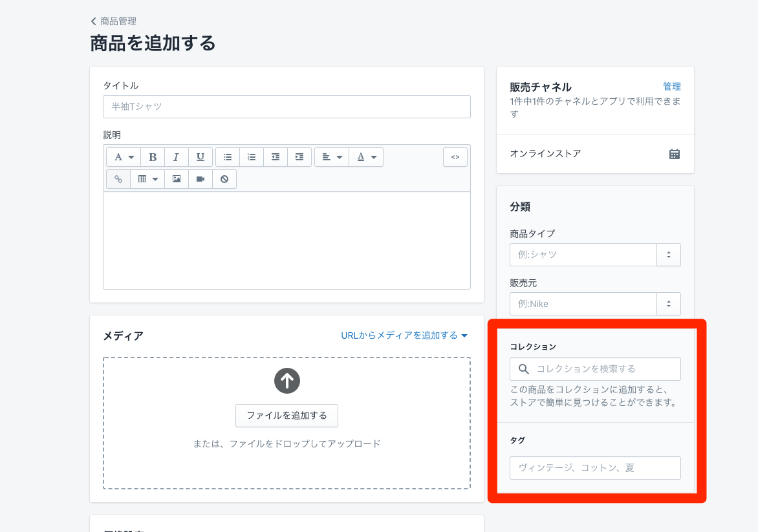The image size is (758, 532).
Task: Clear formatting with the circle-slash icon
Action: 224,179
